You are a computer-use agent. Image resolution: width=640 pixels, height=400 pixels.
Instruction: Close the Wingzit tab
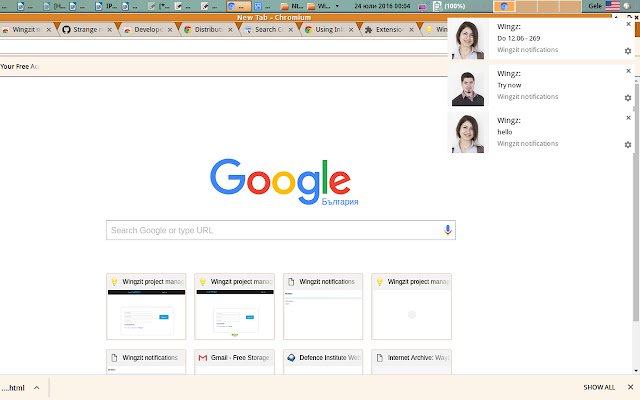click(x=49, y=30)
